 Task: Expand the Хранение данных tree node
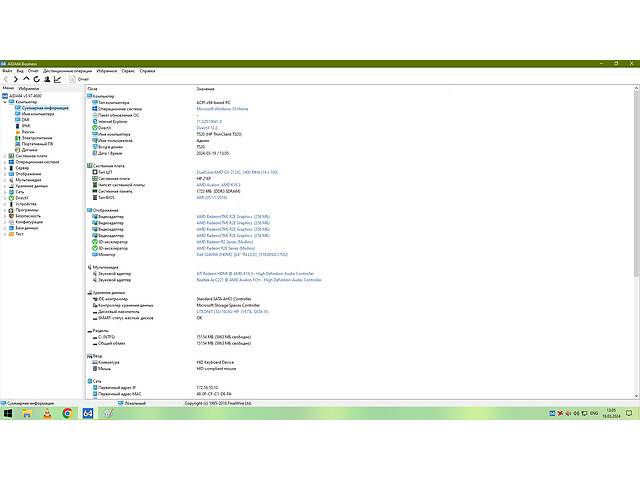[x=5, y=186]
